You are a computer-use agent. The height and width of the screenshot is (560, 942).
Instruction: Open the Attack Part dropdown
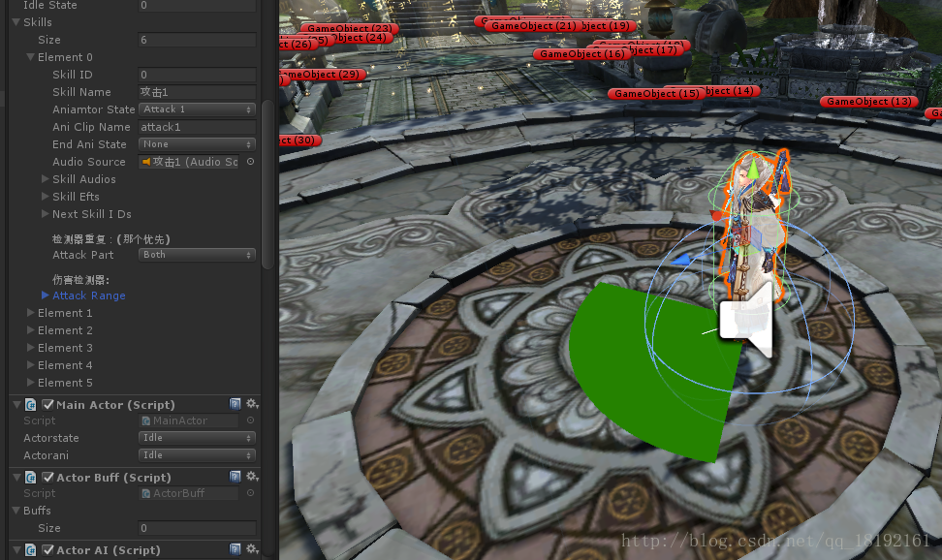click(197, 255)
